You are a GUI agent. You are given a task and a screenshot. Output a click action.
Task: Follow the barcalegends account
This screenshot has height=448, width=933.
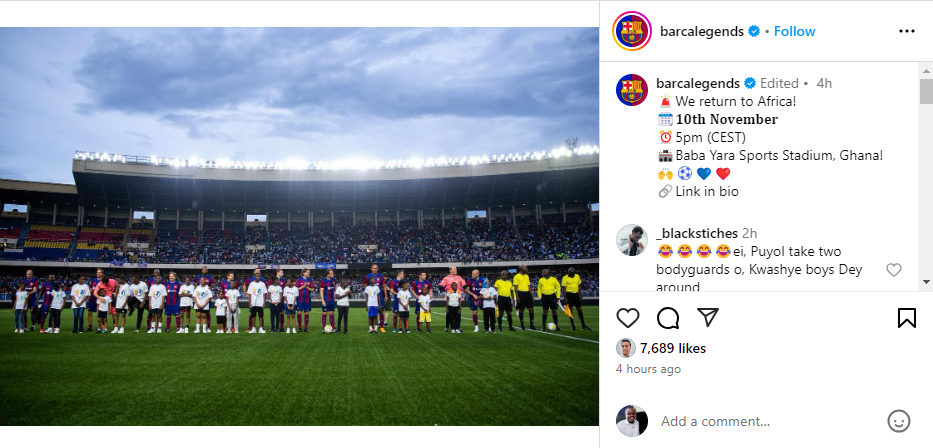[794, 32]
